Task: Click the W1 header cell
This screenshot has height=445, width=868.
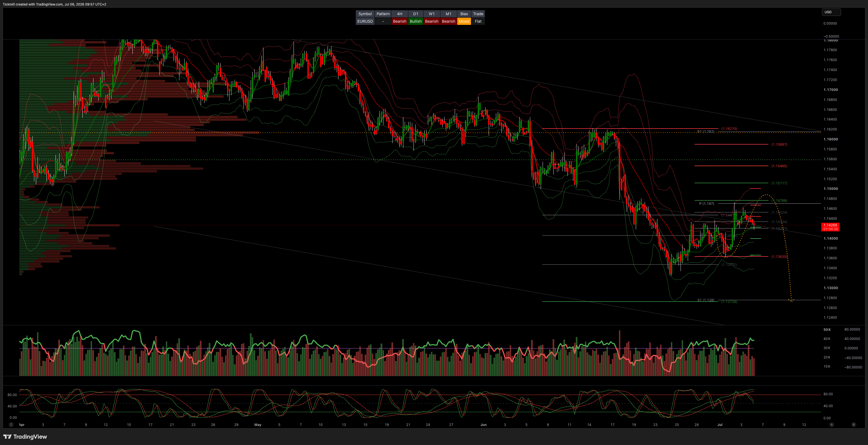Action: click(x=431, y=14)
